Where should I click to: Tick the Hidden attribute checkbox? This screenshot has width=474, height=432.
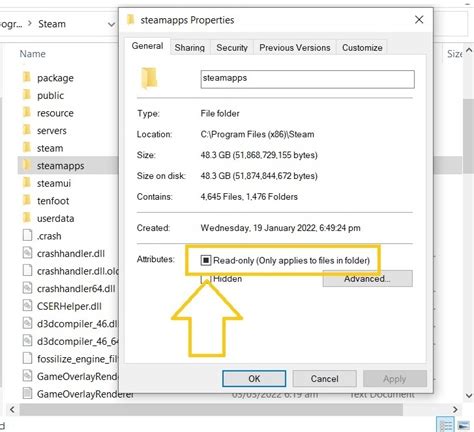[206, 279]
